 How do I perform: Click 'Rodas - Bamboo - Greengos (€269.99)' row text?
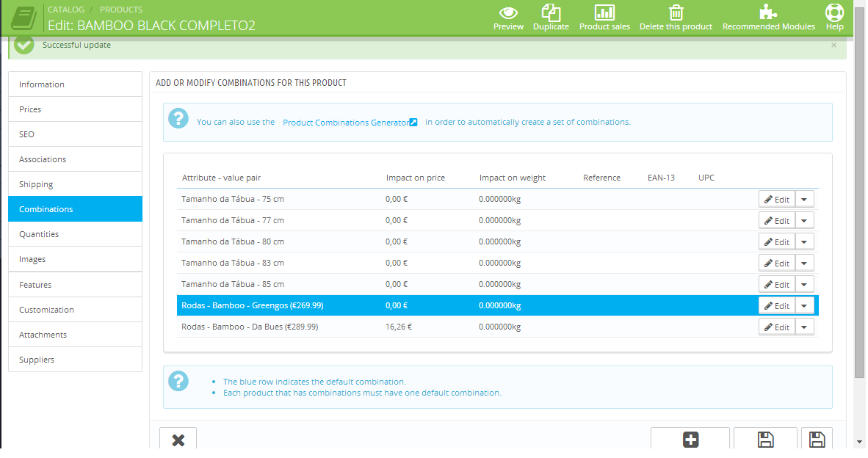(253, 305)
